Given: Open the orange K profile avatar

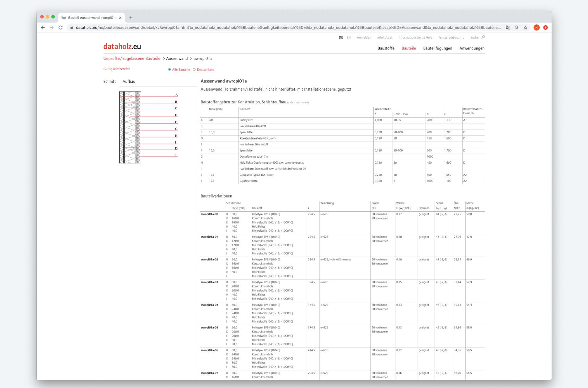Looking at the screenshot, I should [x=537, y=28].
